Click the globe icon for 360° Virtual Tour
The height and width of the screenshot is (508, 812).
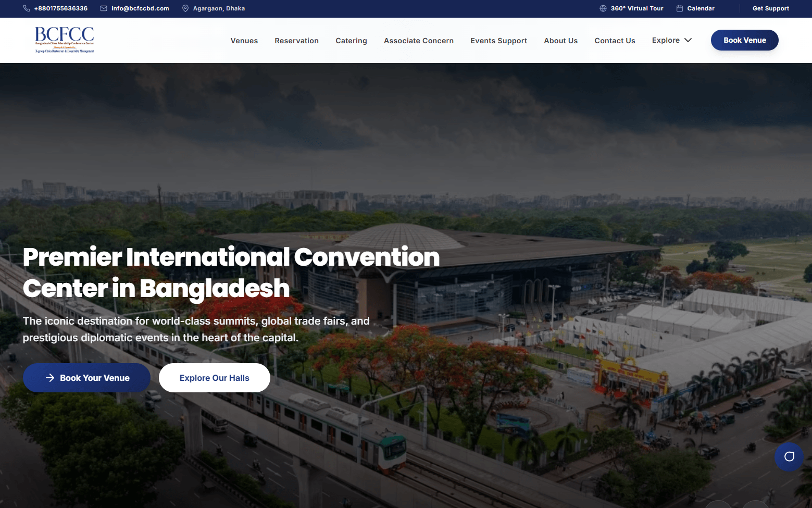603,8
